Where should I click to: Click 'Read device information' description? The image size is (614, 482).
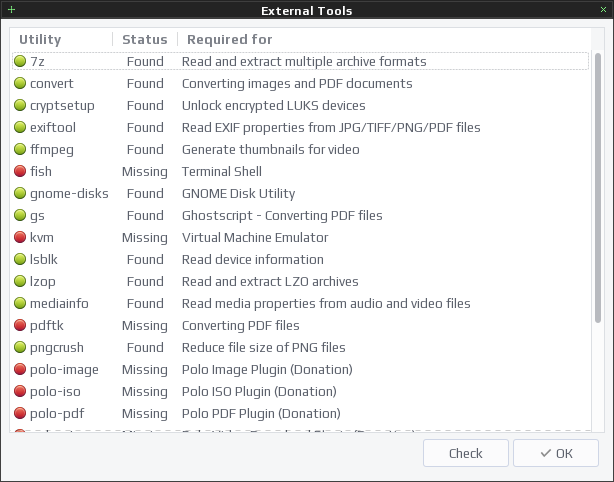pyautogui.click(x=253, y=259)
